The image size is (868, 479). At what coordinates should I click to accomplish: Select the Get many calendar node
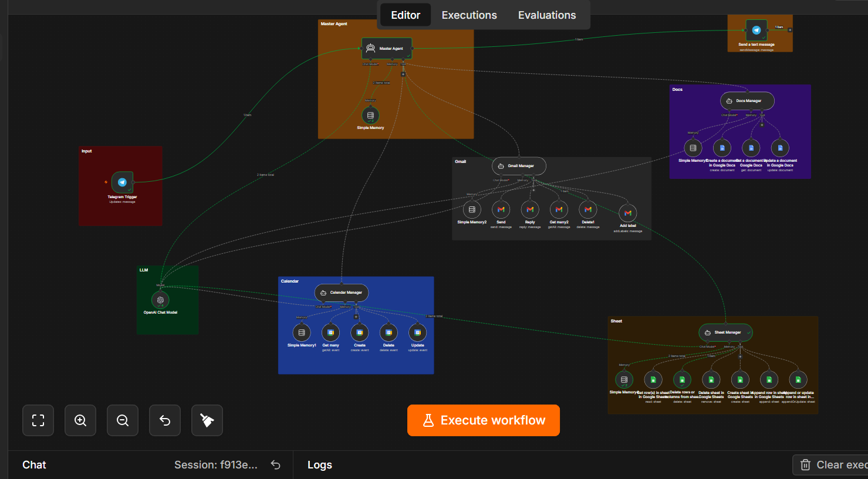pyautogui.click(x=330, y=332)
